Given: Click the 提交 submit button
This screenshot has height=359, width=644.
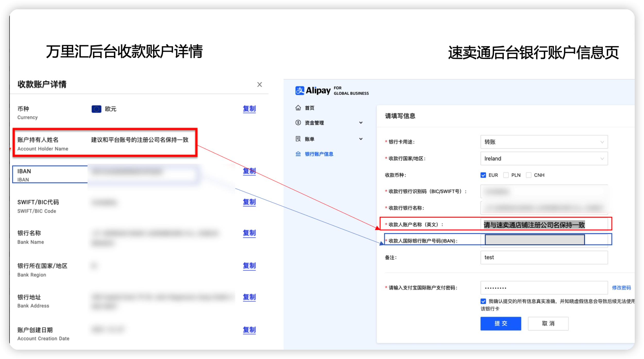Looking at the screenshot, I should pyautogui.click(x=501, y=323).
